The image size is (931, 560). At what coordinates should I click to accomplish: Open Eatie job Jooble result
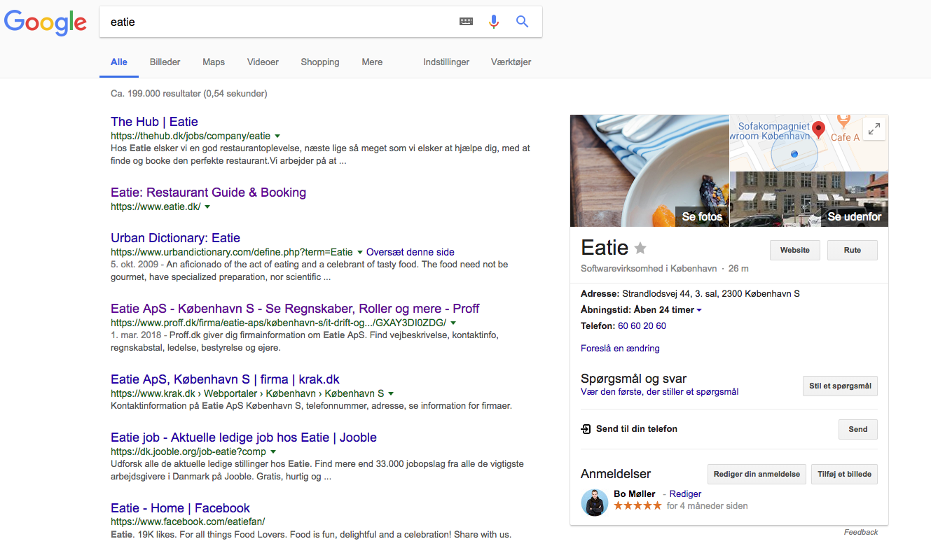coord(244,437)
